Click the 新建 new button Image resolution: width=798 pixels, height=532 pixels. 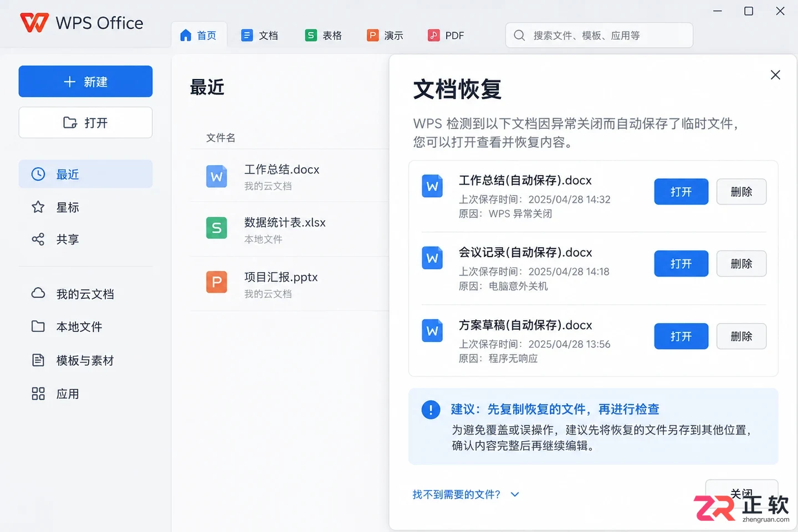[85, 81]
